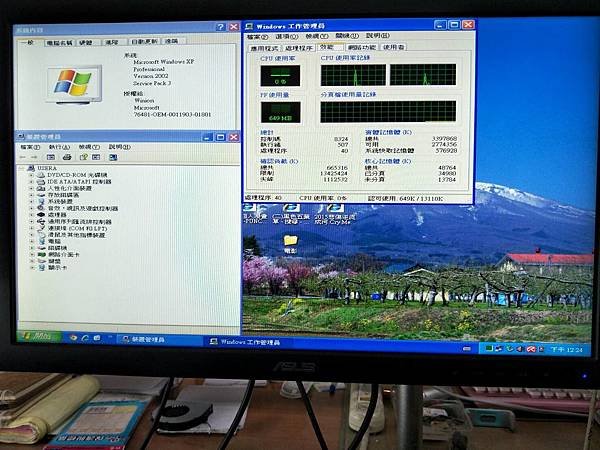
Task: Click the CPU 使用率 gauge showing 0 %
Action: coord(280,76)
